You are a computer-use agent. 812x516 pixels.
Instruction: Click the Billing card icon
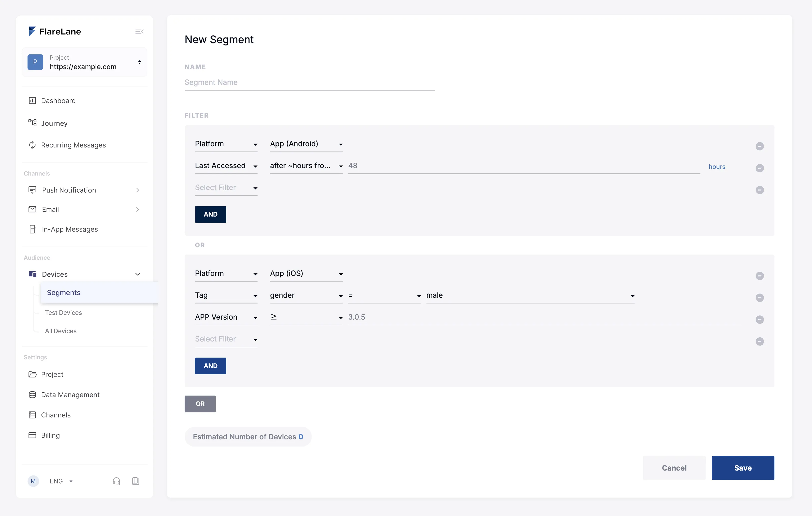32,435
